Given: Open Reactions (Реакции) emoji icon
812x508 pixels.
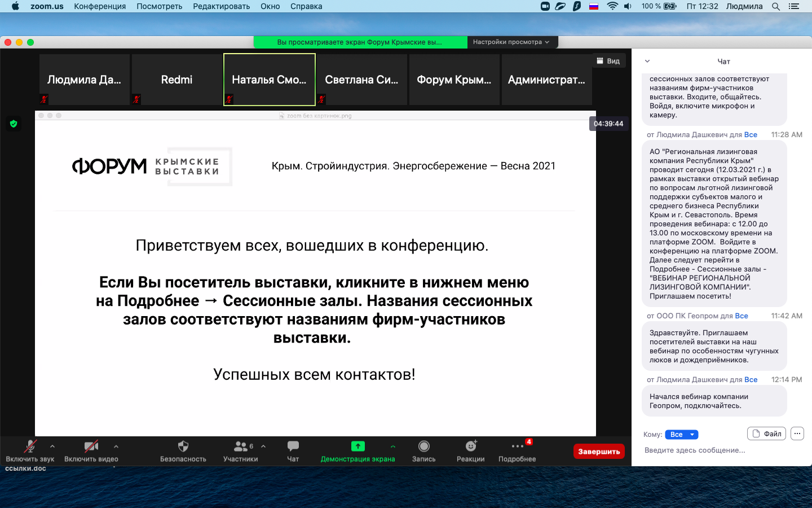Looking at the screenshot, I should [x=471, y=447].
